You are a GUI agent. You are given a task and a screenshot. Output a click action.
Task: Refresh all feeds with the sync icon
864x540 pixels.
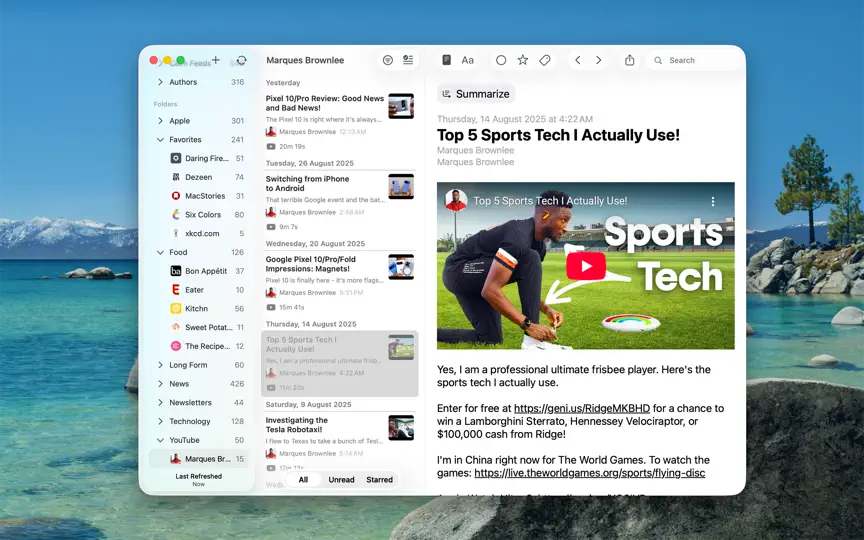click(241, 60)
